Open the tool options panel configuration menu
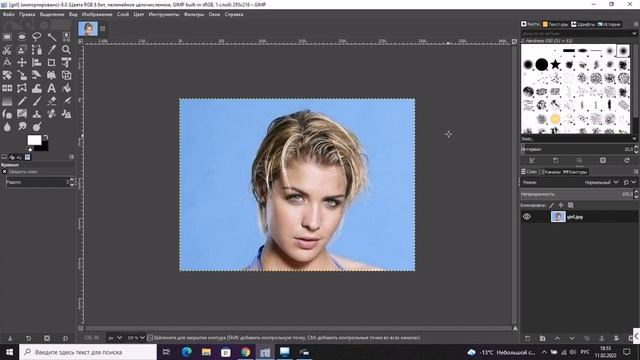Image resolution: width=640 pixels, height=360 pixels. pos(71,157)
